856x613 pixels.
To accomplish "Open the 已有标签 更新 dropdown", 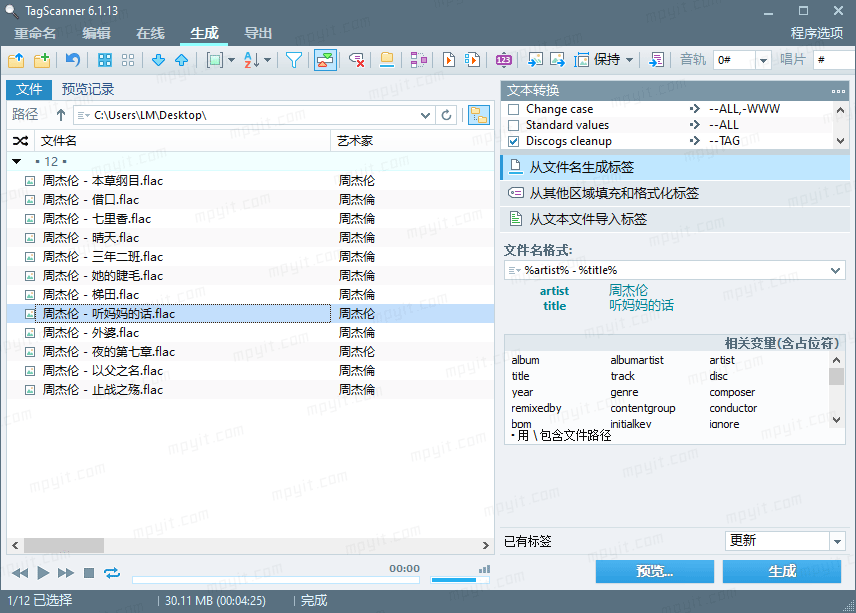I will pos(837,541).
